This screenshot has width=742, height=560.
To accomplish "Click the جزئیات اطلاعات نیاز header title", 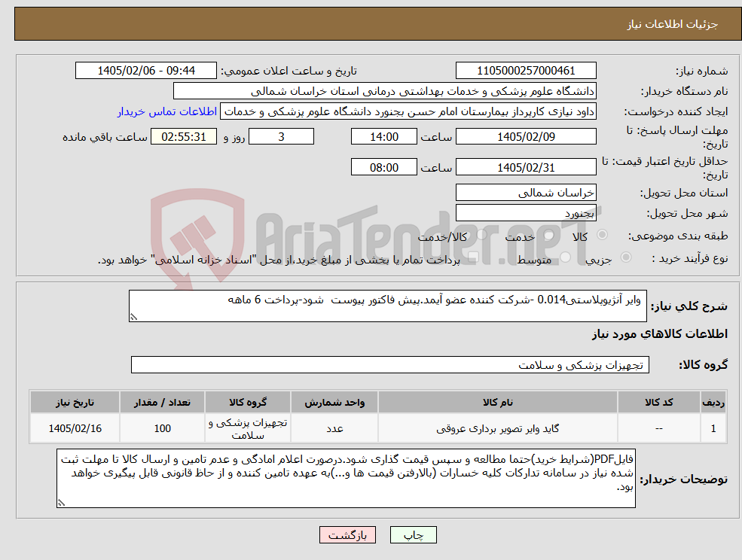I will pos(673,24).
